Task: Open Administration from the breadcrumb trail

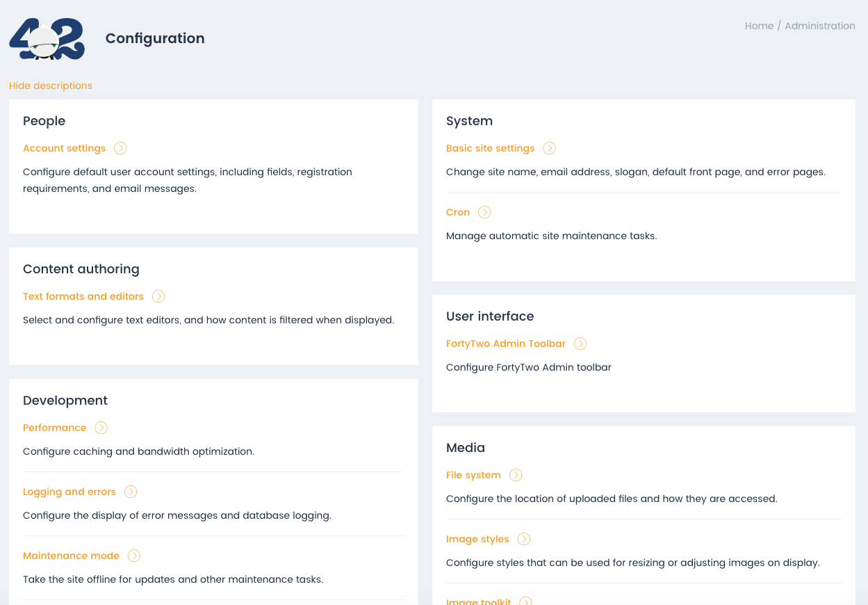Action: [x=820, y=26]
